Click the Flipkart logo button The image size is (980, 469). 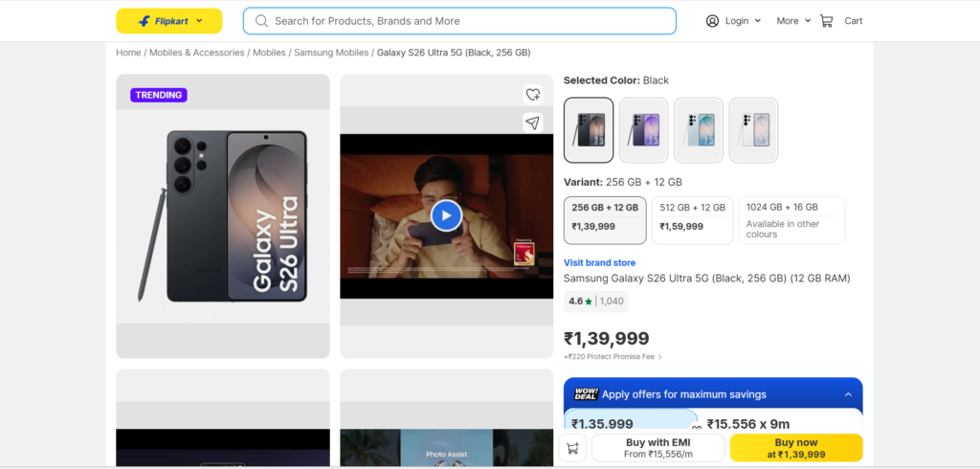(x=168, y=21)
